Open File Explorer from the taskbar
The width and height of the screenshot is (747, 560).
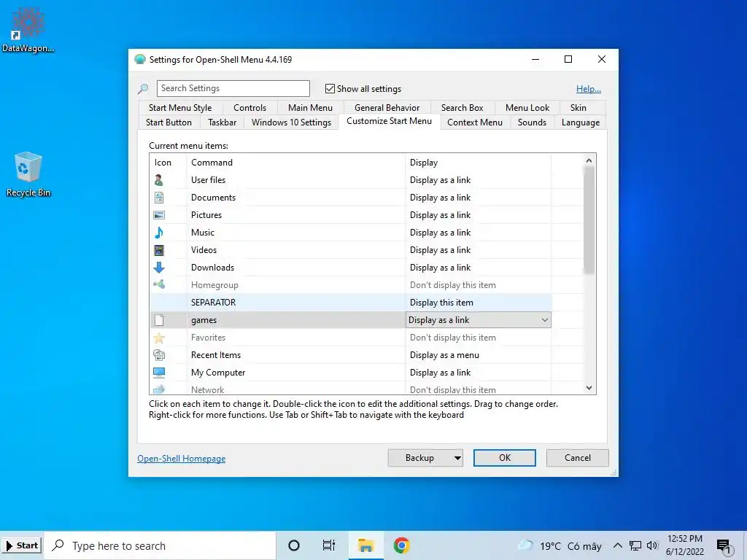[x=365, y=545]
